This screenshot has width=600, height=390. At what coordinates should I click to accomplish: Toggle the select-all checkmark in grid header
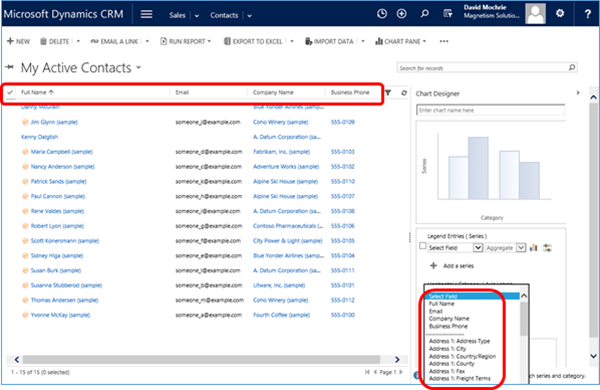[x=10, y=92]
